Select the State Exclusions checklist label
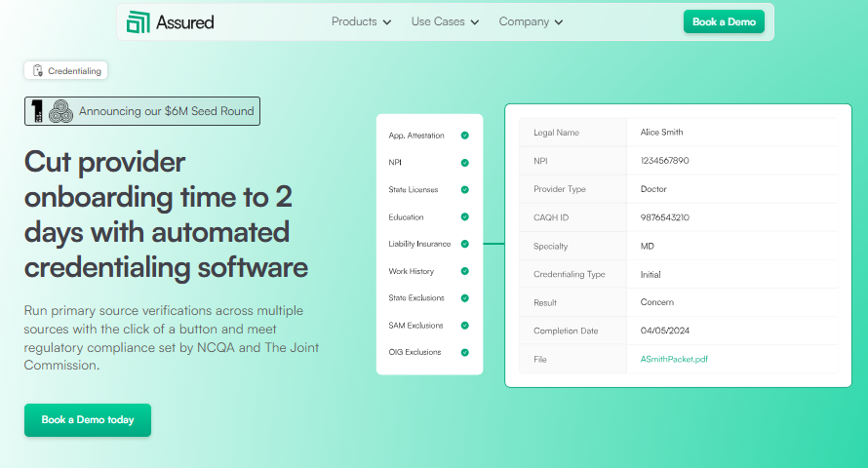The height and width of the screenshot is (468, 868). click(416, 298)
